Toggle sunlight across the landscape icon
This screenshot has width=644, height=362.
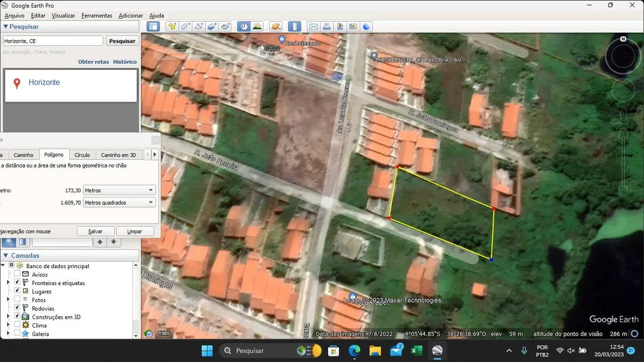(257, 27)
